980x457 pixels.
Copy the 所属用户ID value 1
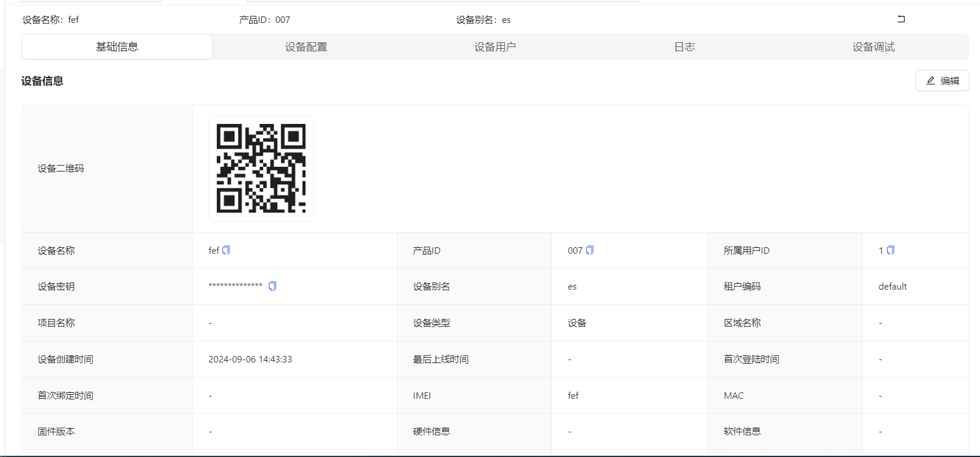pyautogui.click(x=890, y=250)
